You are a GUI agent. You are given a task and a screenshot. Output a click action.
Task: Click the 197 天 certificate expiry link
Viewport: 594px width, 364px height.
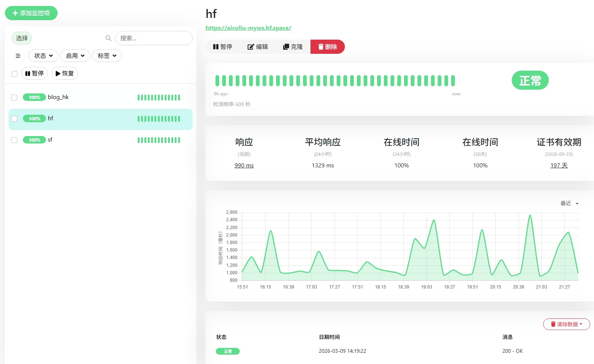(559, 165)
